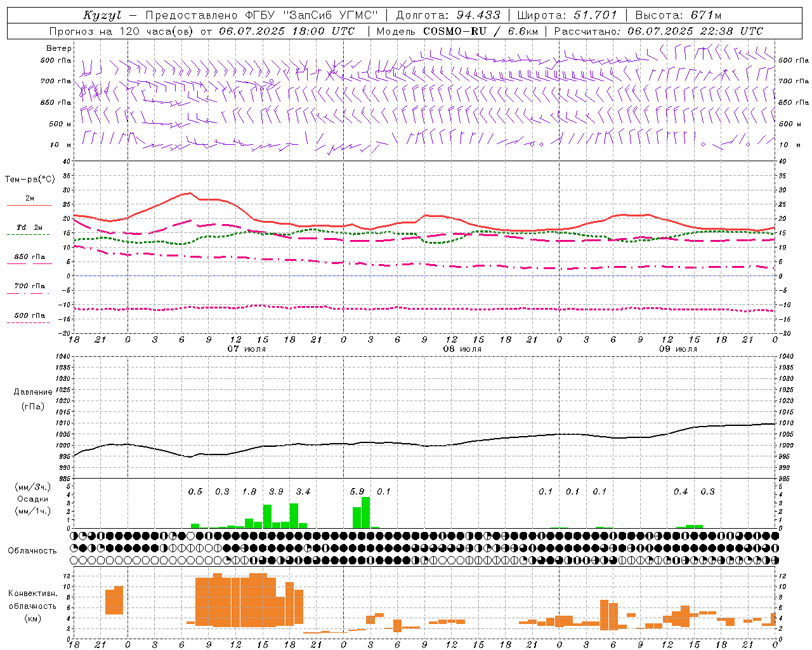This screenshot has width=812, height=650.
Task: Click the dotted line sample under the 500 гПа temperature legend
Action: [29, 322]
